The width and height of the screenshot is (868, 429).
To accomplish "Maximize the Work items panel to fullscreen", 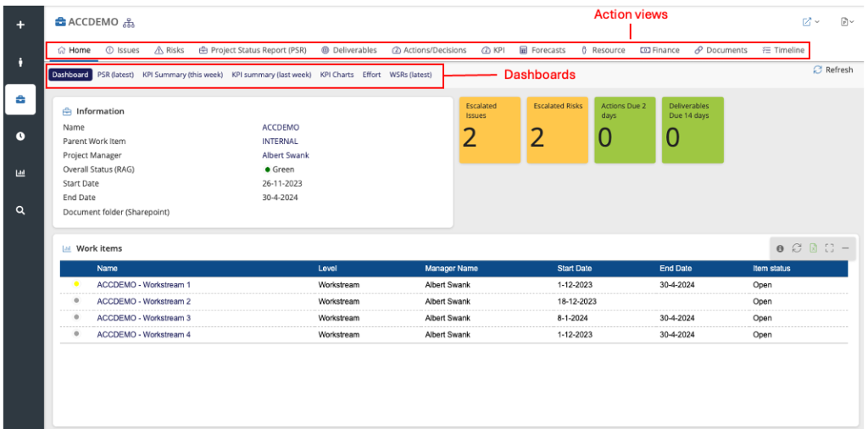I will pos(829,248).
